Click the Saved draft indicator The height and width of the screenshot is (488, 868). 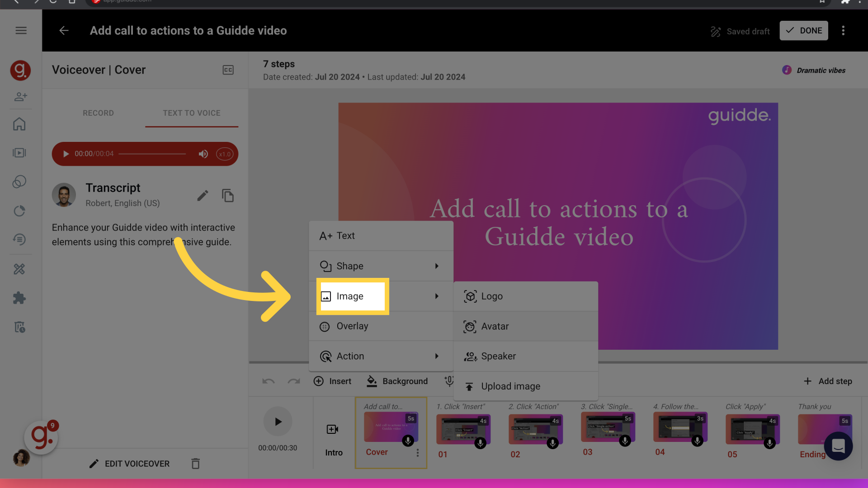click(x=740, y=31)
